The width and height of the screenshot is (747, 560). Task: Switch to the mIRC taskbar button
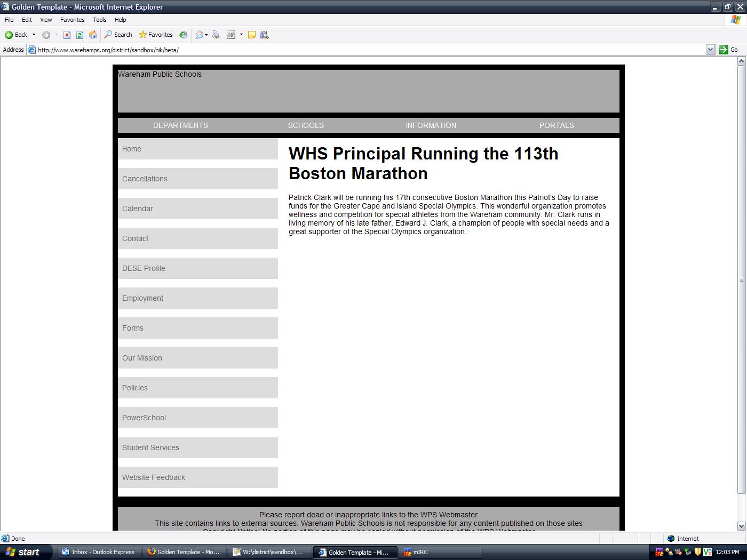pos(441,552)
